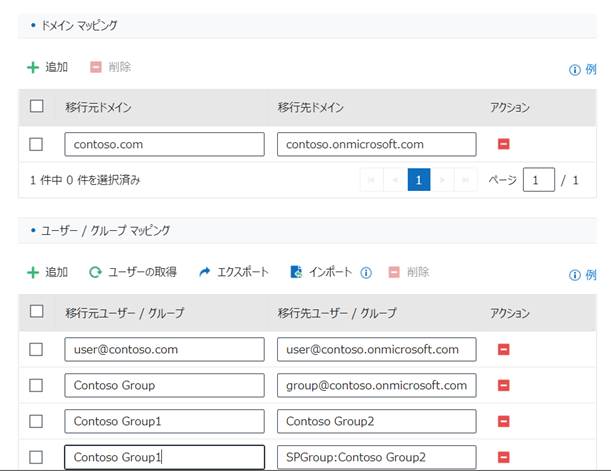The height and width of the screenshot is (471, 611).
Task: Remove the user@contoso.com mapping row
Action: tap(503, 349)
